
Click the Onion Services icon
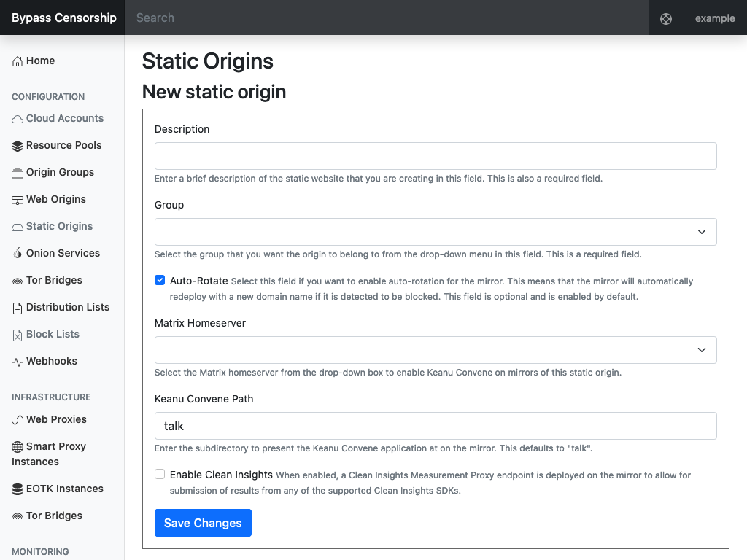[18, 254]
